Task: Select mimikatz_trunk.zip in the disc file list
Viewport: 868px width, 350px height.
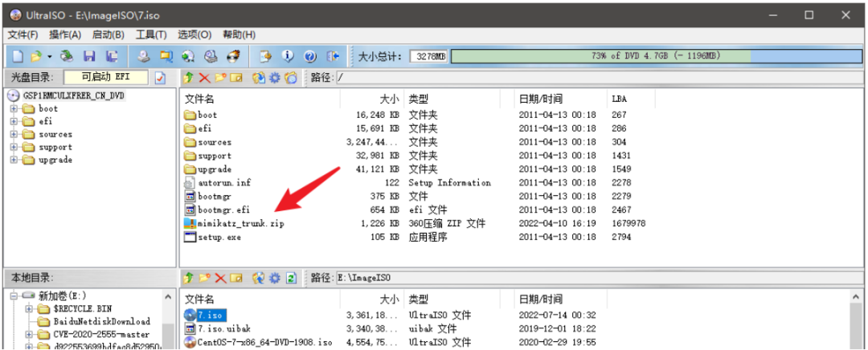Action: [241, 224]
